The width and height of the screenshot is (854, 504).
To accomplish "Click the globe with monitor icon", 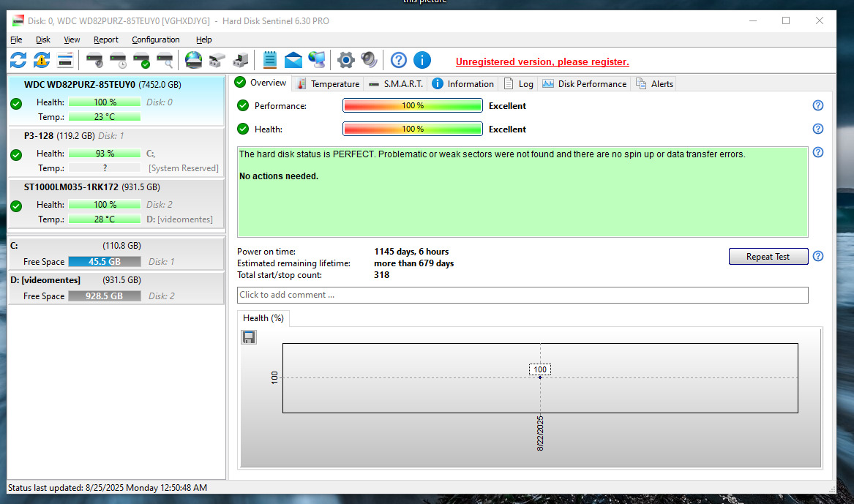I will (x=316, y=60).
